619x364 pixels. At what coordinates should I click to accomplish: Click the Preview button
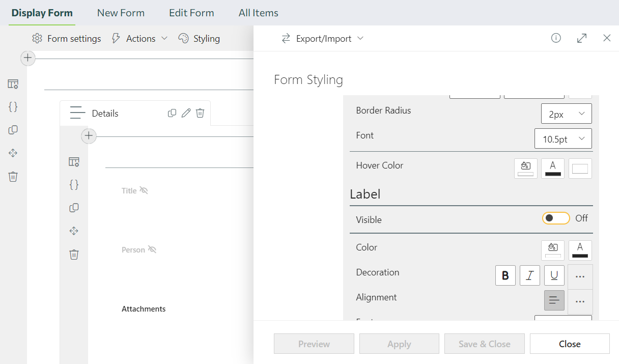click(x=314, y=344)
